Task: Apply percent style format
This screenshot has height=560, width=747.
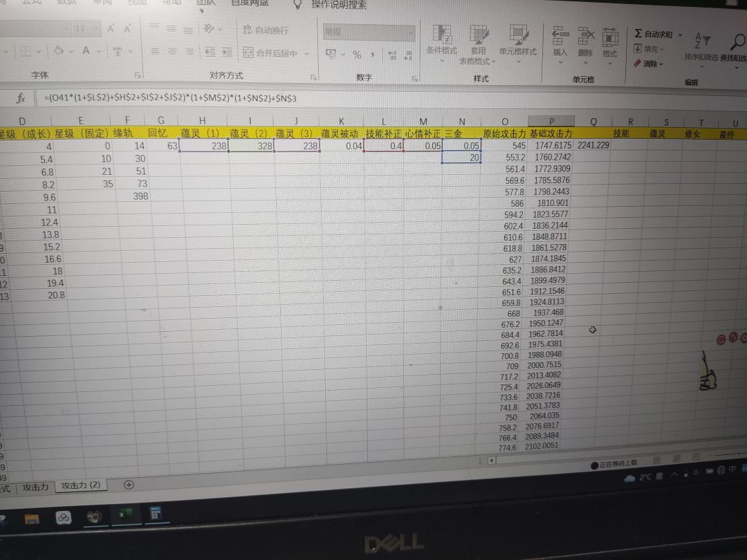Action: [x=357, y=55]
